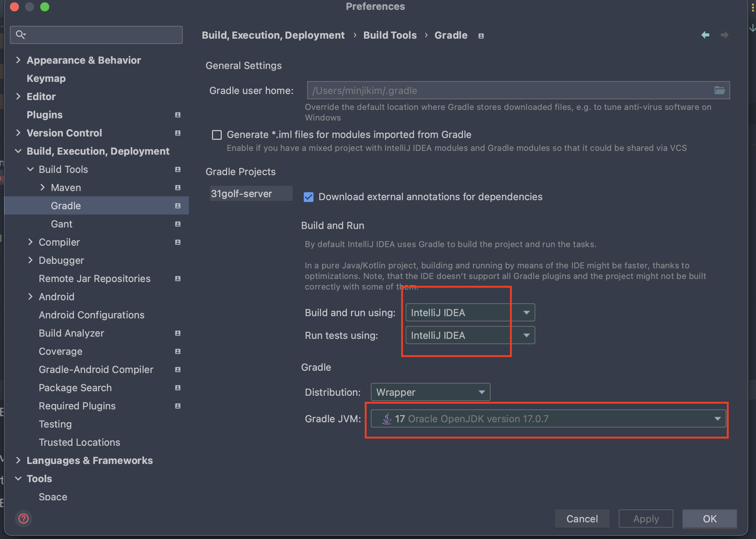
Task: Click project-level icon beside Gradle breadcrumb
Action: click(x=481, y=36)
